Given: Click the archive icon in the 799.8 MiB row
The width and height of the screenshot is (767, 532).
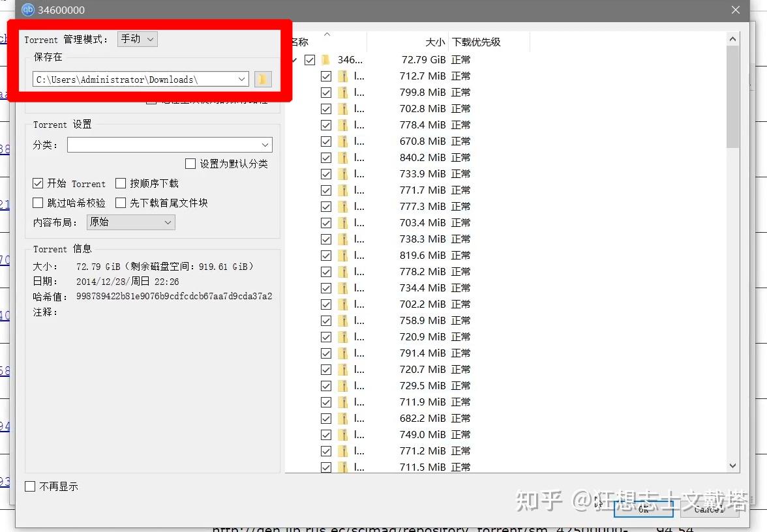Looking at the screenshot, I should pos(343,93).
